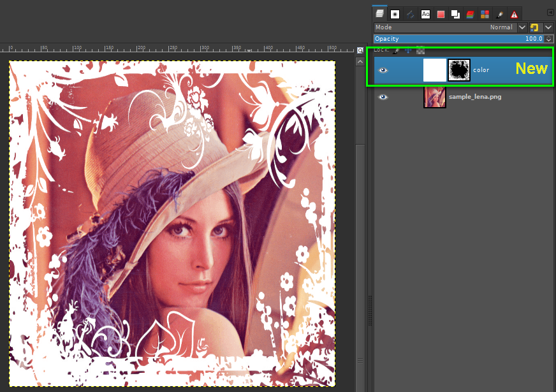Open the Channels tab with stacked RGB icon
This screenshot has width=556, height=392.
point(470,14)
